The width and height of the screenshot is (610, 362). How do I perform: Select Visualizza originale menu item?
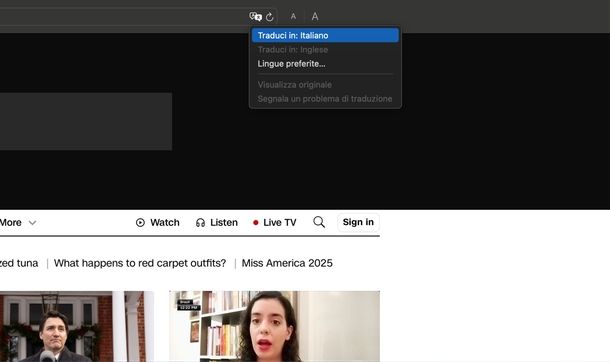click(x=325, y=84)
